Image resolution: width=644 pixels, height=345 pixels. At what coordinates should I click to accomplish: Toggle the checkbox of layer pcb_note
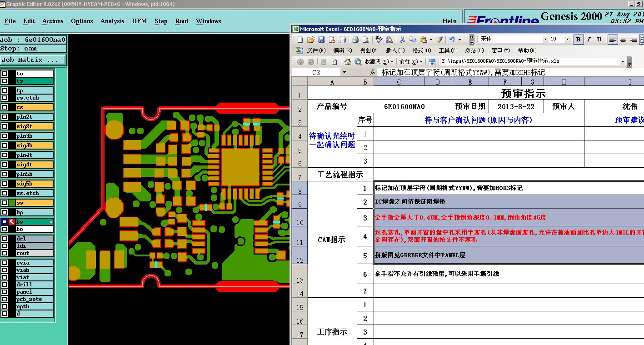(5, 299)
